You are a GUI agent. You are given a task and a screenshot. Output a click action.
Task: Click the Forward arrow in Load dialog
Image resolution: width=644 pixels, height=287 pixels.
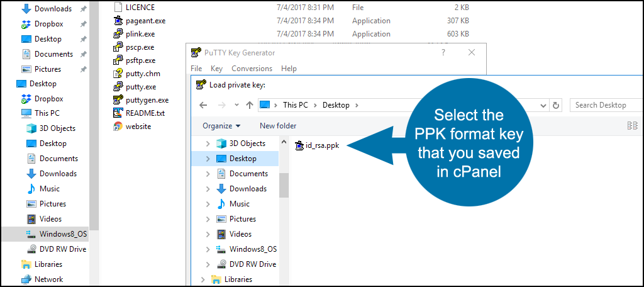pyautogui.click(x=222, y=105)
